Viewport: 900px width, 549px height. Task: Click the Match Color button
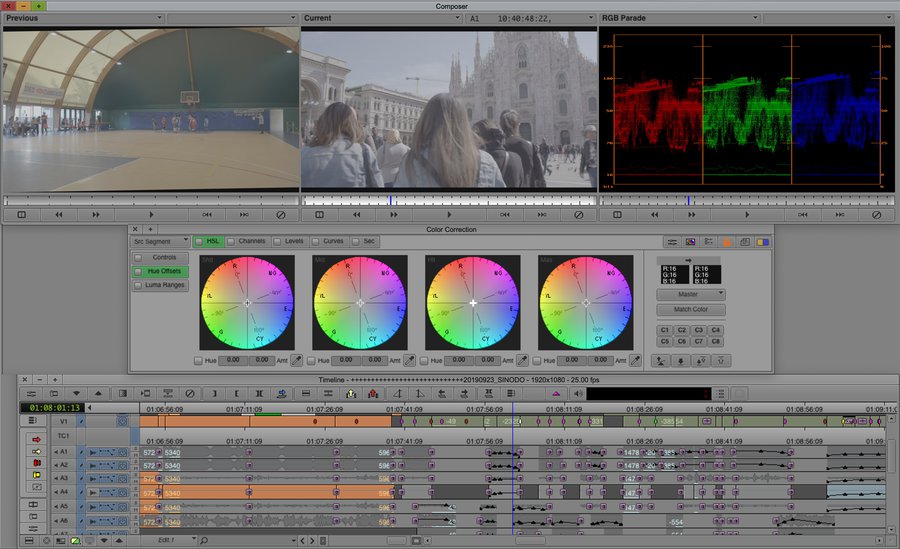(x=691, y=309)
